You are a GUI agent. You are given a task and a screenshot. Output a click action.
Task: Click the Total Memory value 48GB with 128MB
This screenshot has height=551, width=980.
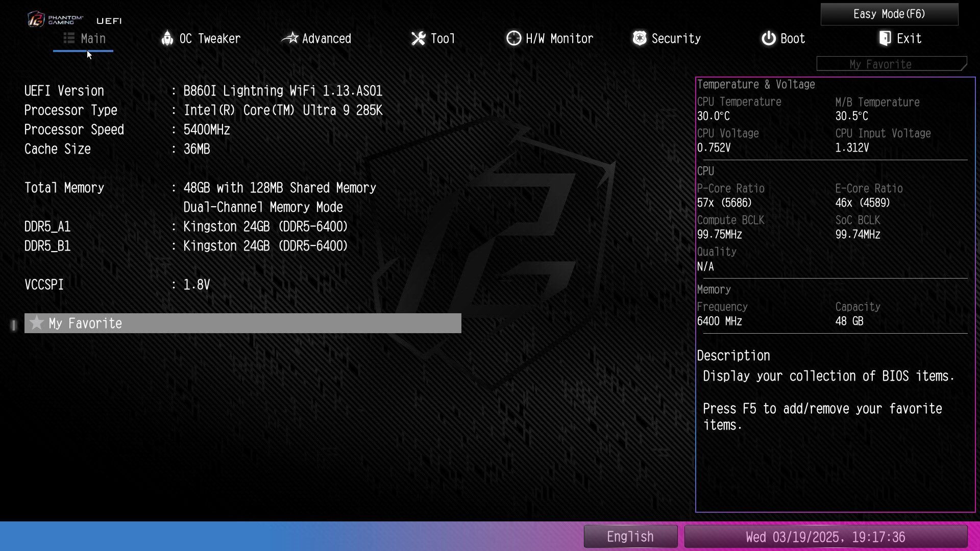pyautogui.click(x=280, y=188)
